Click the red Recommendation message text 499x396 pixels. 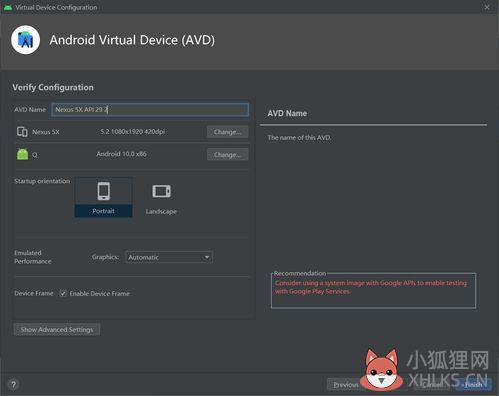(371, 287)
